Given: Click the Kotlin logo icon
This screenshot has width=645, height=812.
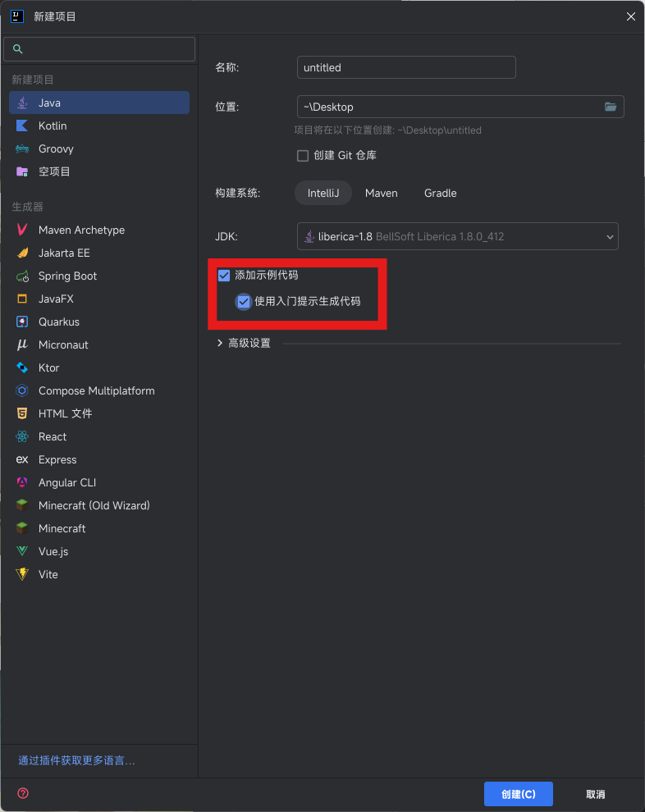Looking at the screenshot, I should click(x=22, y=125).
